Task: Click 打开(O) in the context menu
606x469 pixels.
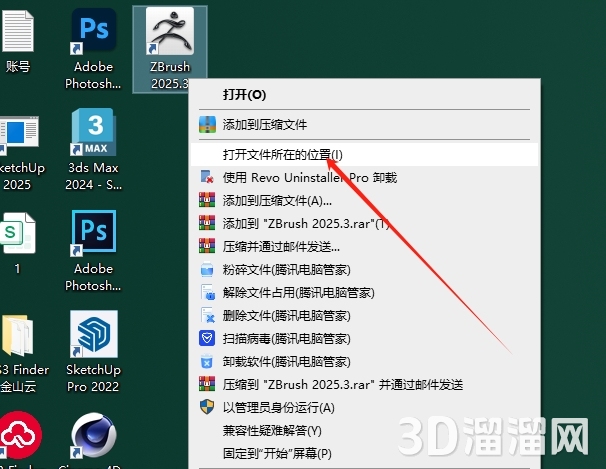Action: click(243, 95)
